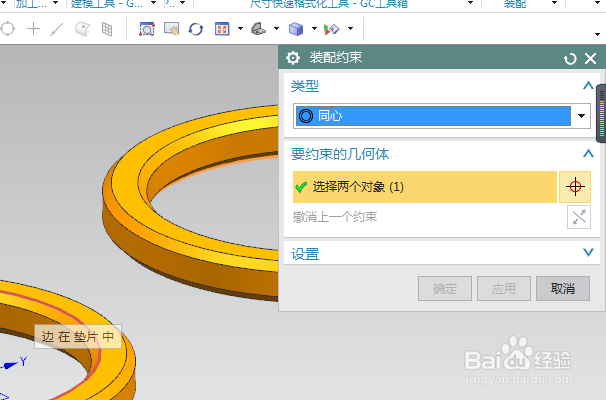Click the 选择两个对象 (1) selection row

click(425, 187)
